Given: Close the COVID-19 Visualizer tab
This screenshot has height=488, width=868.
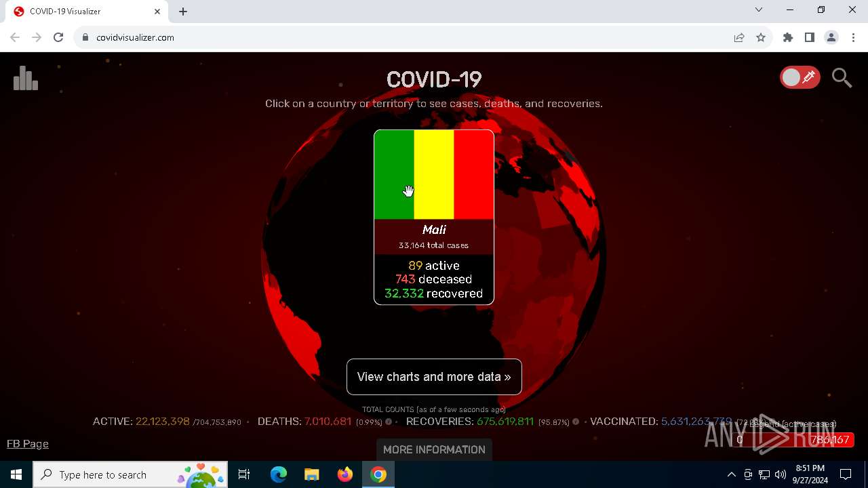Looking at the screenshot, I should [157, 11].
